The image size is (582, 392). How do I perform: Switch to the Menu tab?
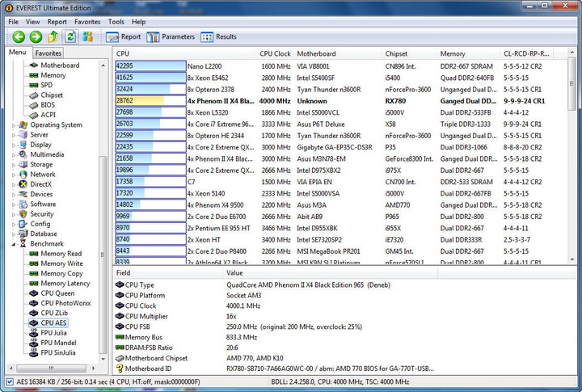pos(18,53)
